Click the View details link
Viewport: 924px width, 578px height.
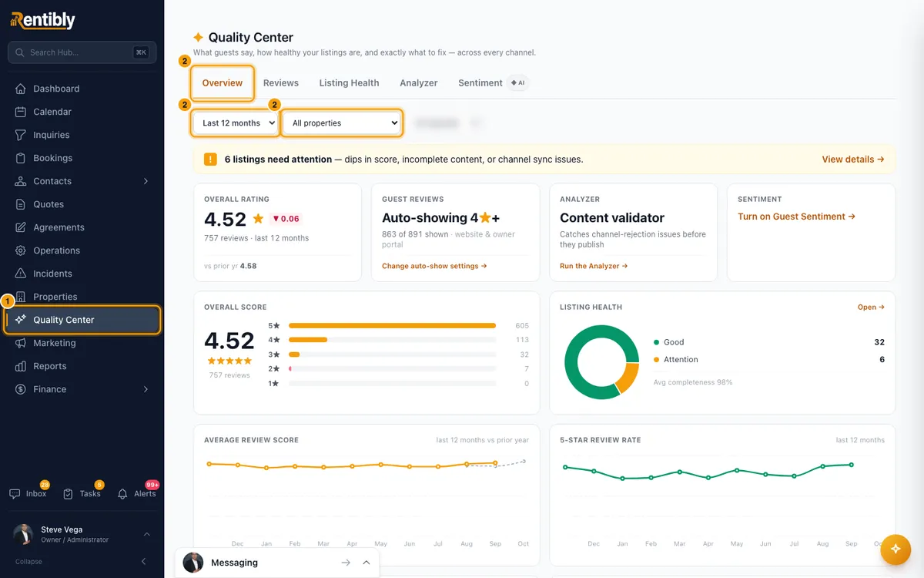click(x=853, y=160)
